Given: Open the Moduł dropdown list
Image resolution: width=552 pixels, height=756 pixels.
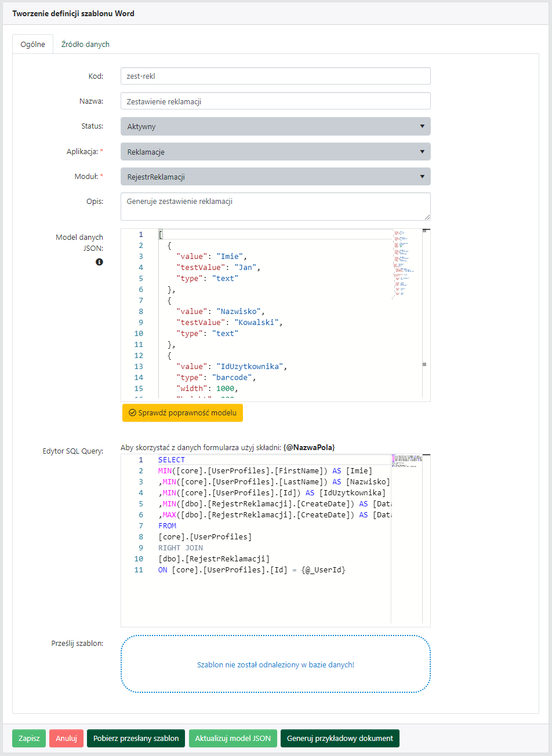Looking at the screenshot, I should [275, 177].
